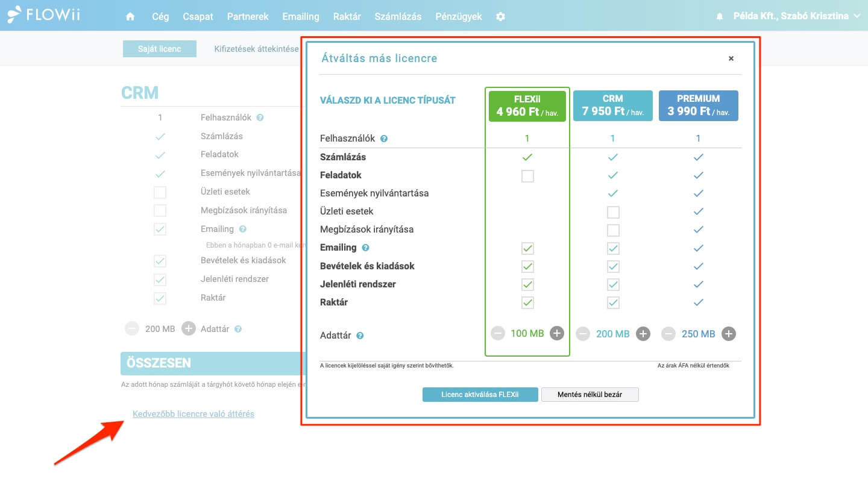
Task: Click the FLOWii logo
Action: [43, 14]
